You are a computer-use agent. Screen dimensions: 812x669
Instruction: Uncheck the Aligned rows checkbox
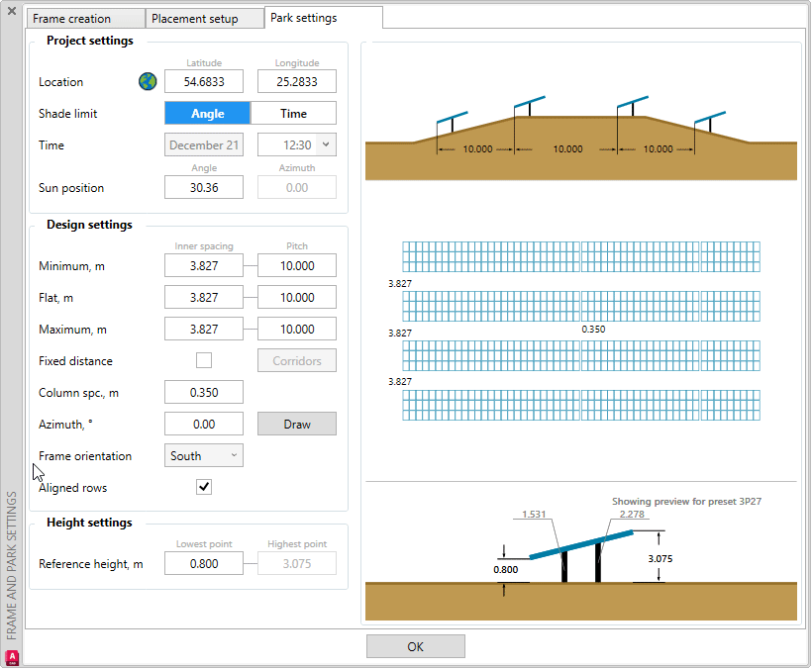[x=203, y=487]
